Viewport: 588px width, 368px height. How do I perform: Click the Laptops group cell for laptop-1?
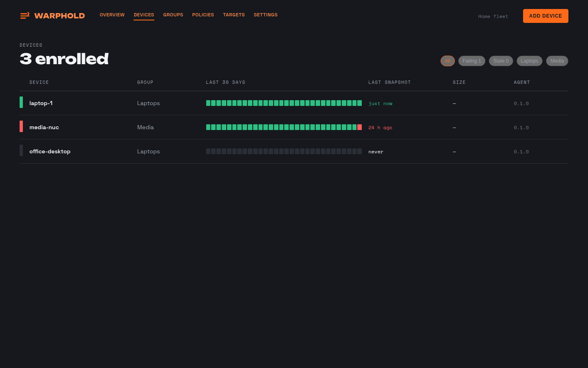point(148,103)
